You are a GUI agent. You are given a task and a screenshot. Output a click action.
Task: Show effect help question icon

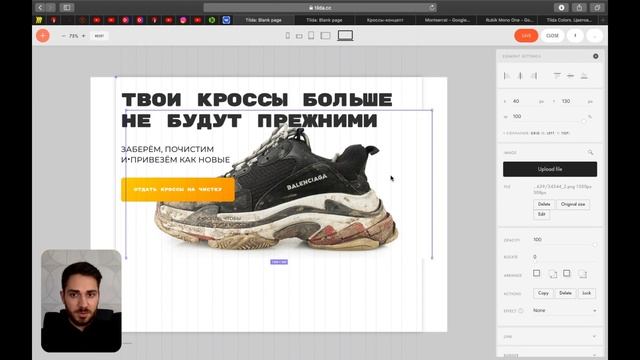click(520, 311)
